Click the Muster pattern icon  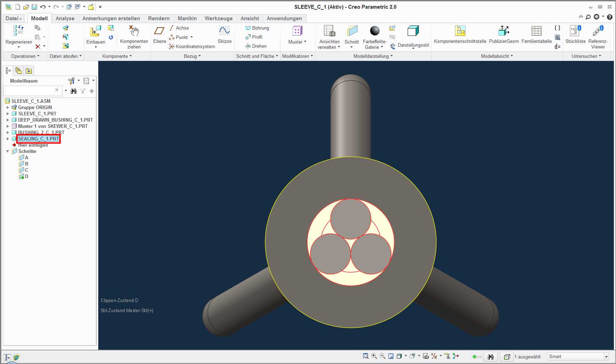click(x=297, y=31)
